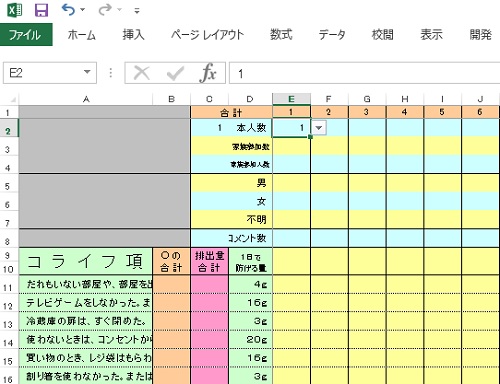Select row 5 header
The height and width of the screenshot is (384, 500).
tap(7, 186)
